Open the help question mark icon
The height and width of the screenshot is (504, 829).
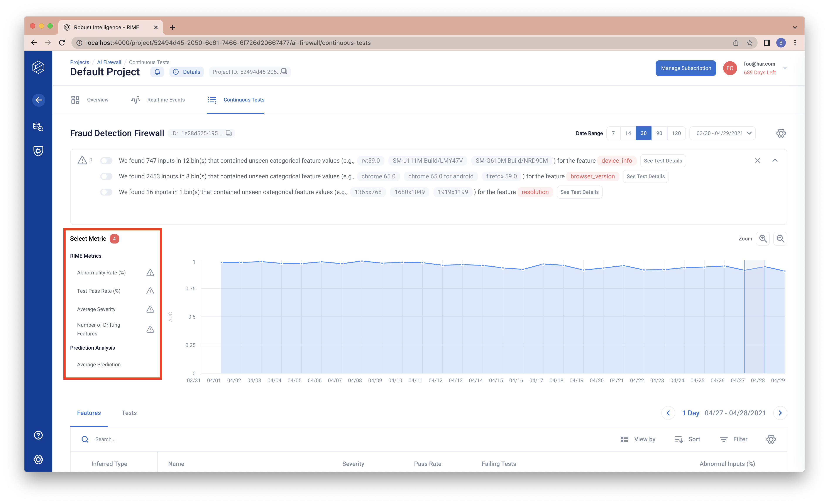click(x=38, y=435)
